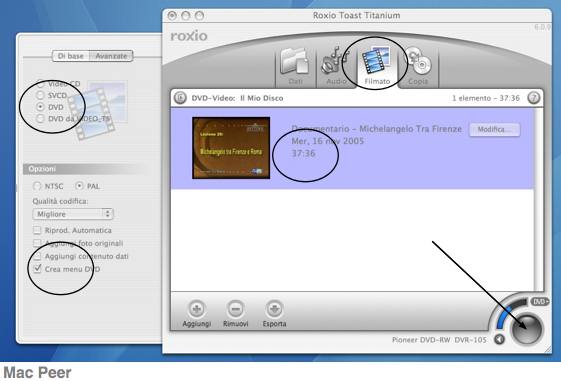The image size is (561, 381).
Task: Choose DVD da VIDEO_TS option
Action: pyautogui.click(x=40, y=119)
